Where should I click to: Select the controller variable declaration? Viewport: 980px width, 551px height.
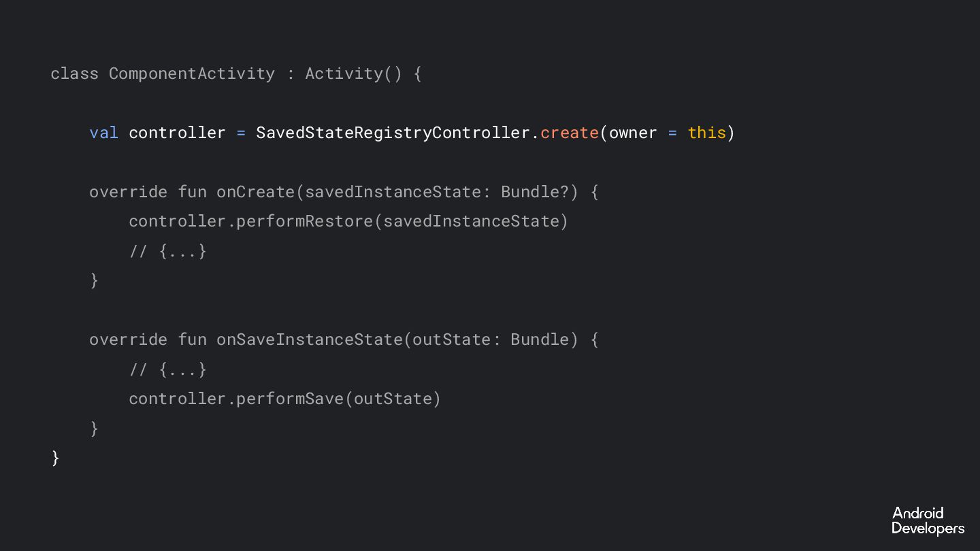point(177,133)
